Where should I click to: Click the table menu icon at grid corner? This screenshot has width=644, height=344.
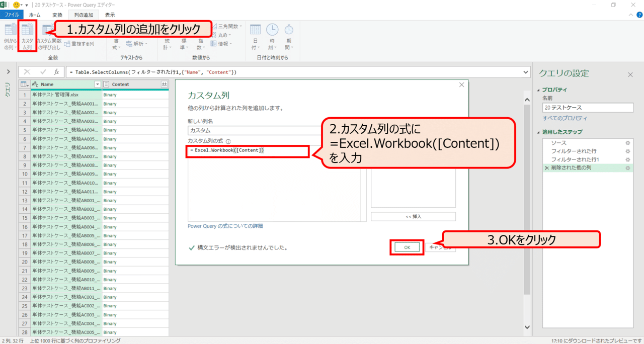(x=24, y=84)
